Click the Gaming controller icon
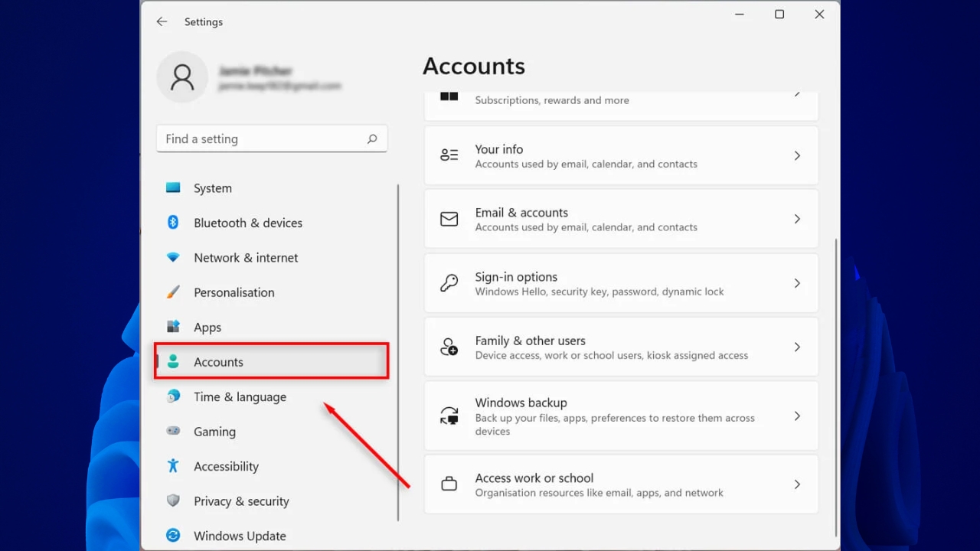The image size is (980, 551). click(173, 431)
